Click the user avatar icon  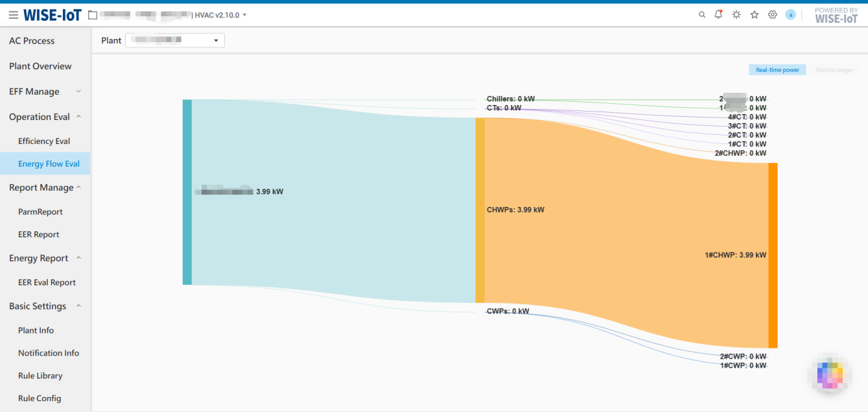point(790,15)
